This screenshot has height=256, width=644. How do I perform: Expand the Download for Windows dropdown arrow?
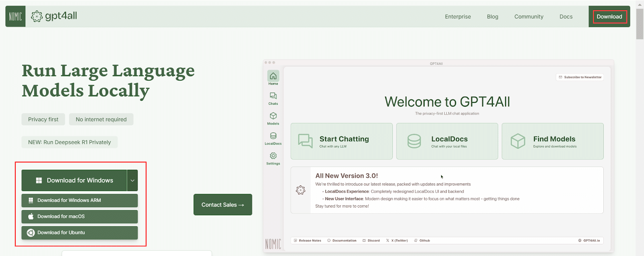[x=132, y=181]
